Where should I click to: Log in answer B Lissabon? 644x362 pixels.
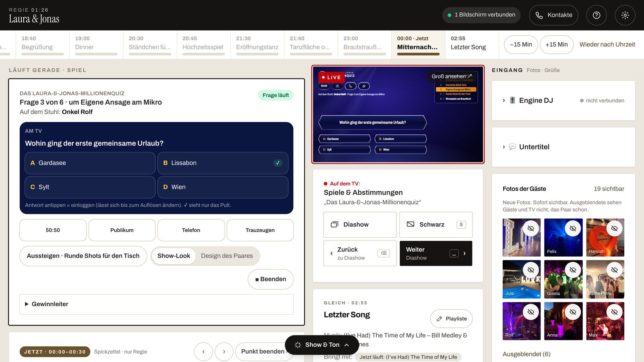click(x=223, y=163)
